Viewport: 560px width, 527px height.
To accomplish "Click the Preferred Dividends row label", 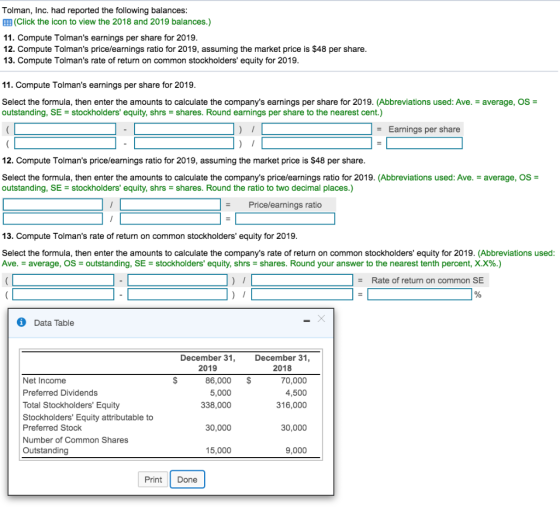I will (x=60, y=393).
